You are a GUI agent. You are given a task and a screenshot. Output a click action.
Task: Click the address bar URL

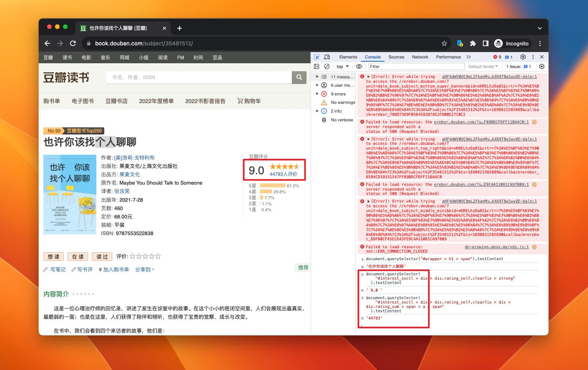pyautogui.click(x=144, y=43)
